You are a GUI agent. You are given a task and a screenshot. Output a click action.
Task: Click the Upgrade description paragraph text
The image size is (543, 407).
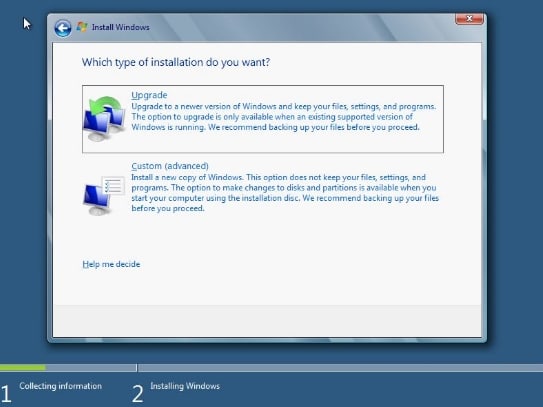[x=283, y=117]
